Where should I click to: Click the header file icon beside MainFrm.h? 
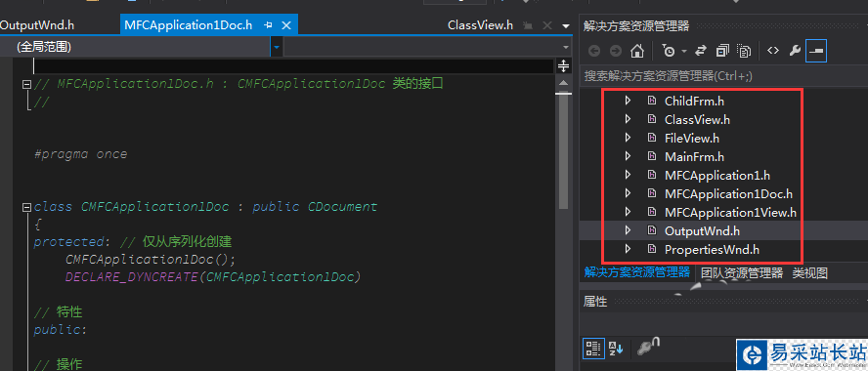(x=652, y=156)
